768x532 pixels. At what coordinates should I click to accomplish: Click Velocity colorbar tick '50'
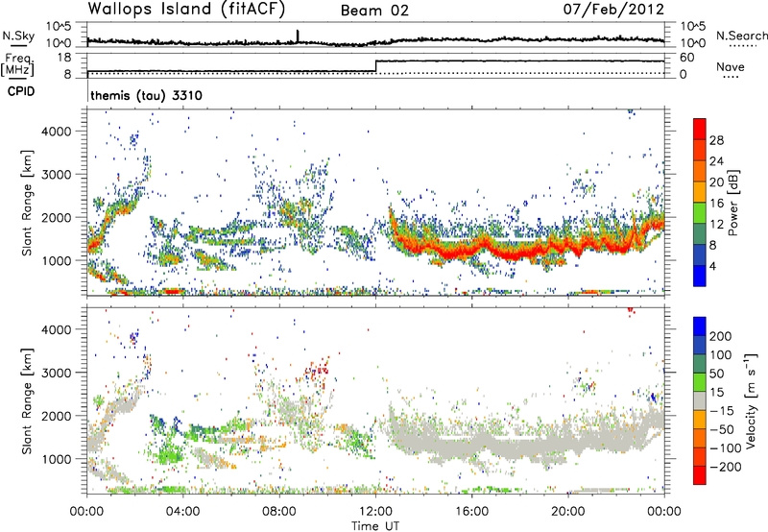point(716,374)
